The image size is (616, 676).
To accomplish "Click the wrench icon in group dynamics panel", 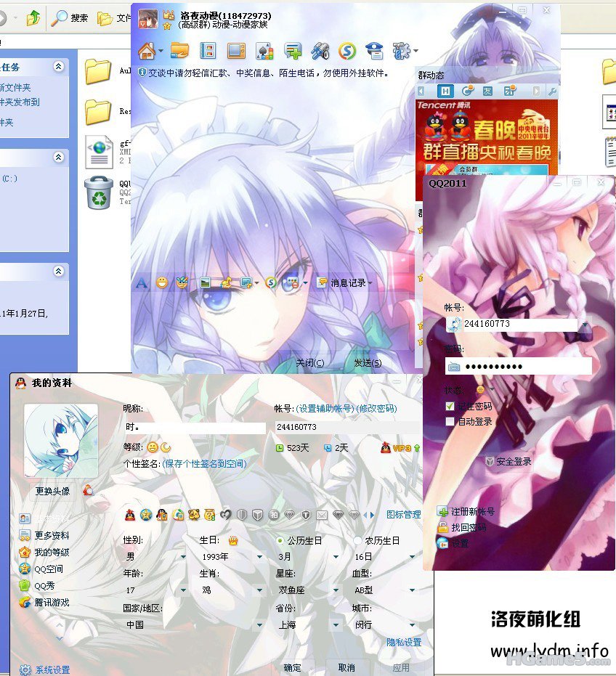I will pyautogui.click(x=552, y=91).
